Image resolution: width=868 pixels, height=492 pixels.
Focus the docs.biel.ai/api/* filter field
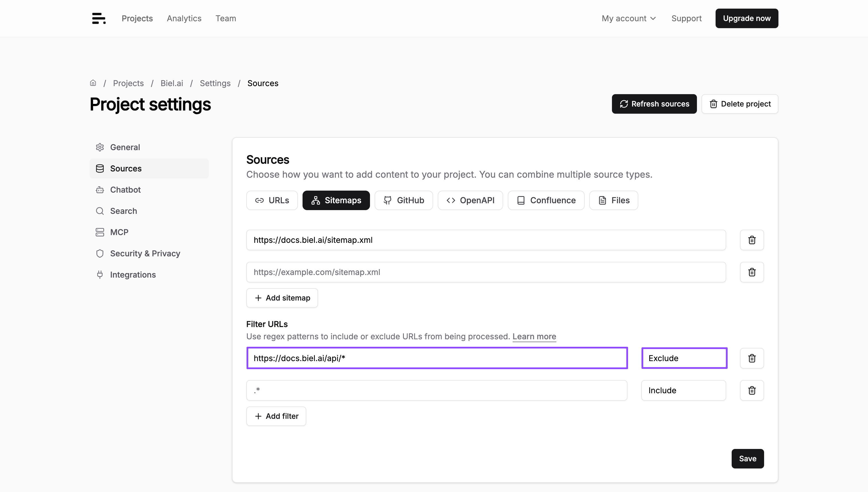pyautogui.click(x=437, y=358)
